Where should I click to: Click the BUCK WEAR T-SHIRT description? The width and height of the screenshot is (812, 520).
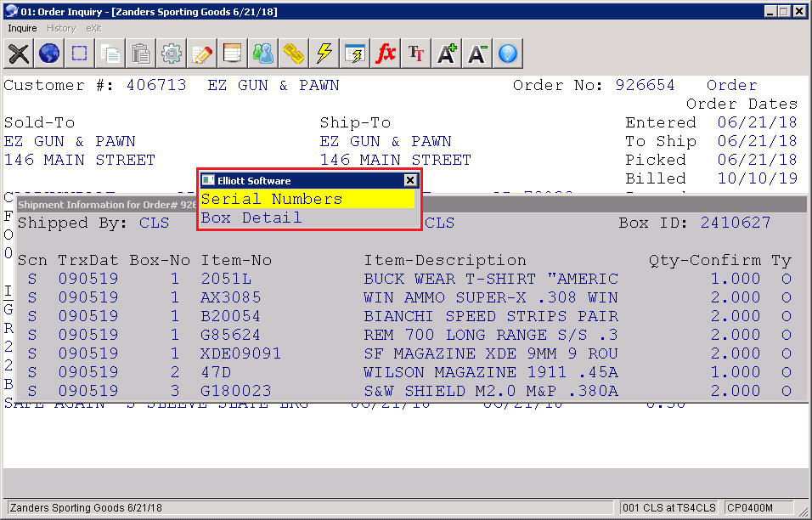coord(491,279)
